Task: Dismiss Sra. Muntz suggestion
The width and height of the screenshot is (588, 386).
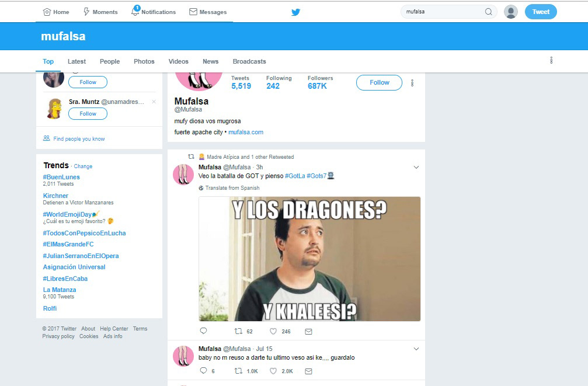Action: [x=154, y=102]
